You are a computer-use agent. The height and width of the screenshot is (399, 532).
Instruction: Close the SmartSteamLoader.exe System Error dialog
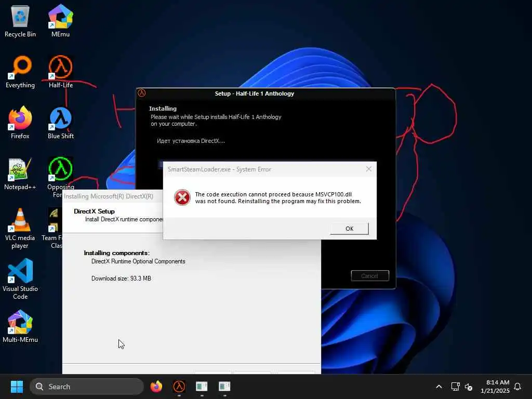coord(369,169)
